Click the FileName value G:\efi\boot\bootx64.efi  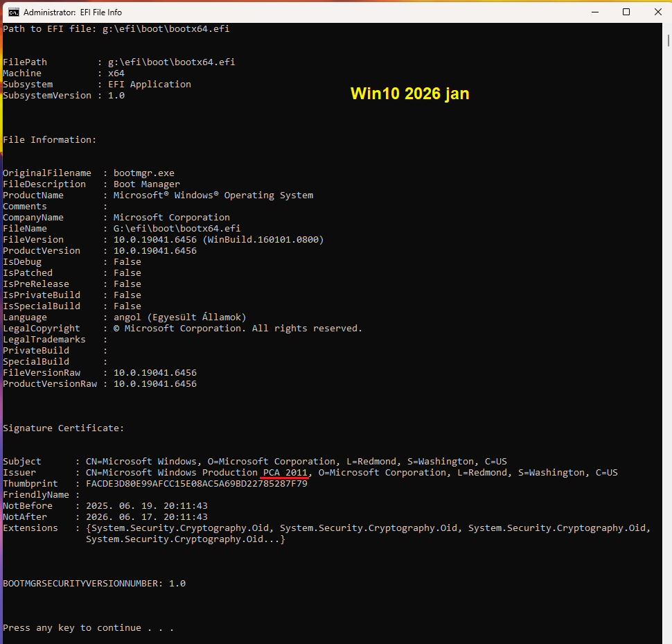click(177, 229)
